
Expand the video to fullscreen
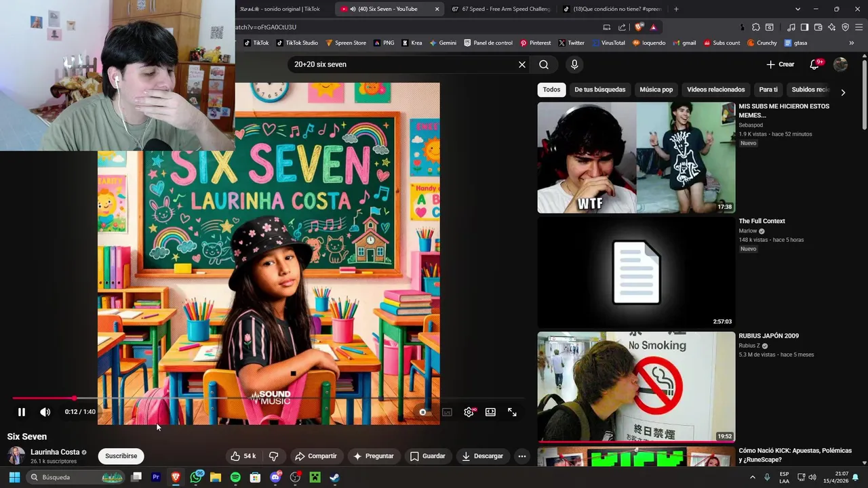click(x=512, y=412)
